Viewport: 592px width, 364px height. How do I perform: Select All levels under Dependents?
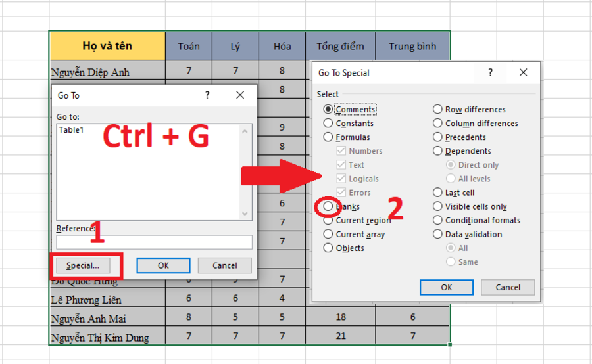pyautogui.click(x=451, y=179)
